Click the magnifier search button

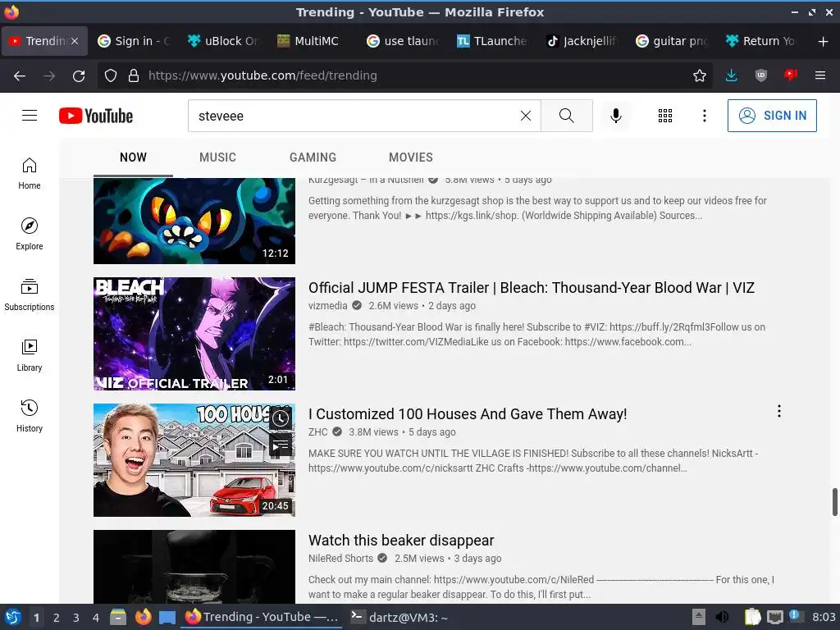[x=566, y=116]
